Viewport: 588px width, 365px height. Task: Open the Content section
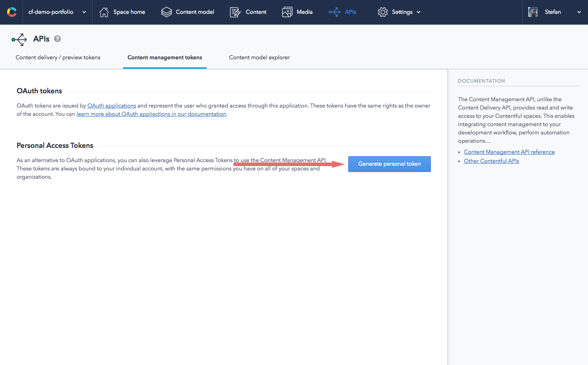coord(256,12)
